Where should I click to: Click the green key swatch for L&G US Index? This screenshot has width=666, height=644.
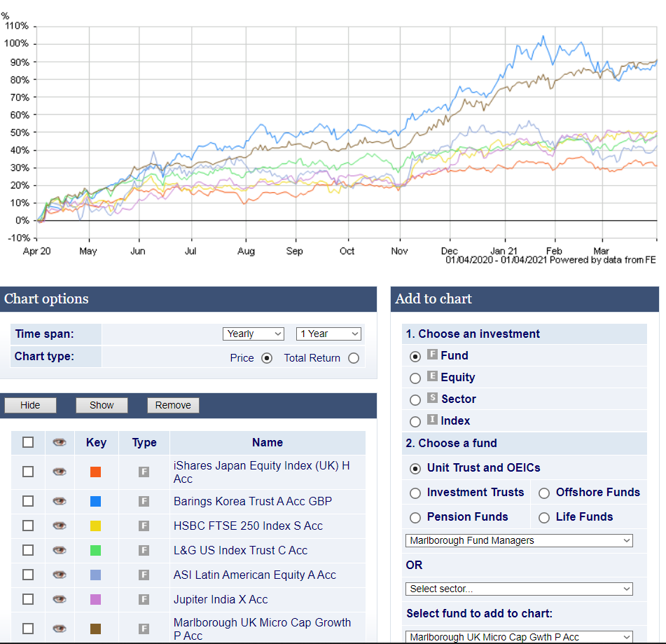click(x=95, y=551)
